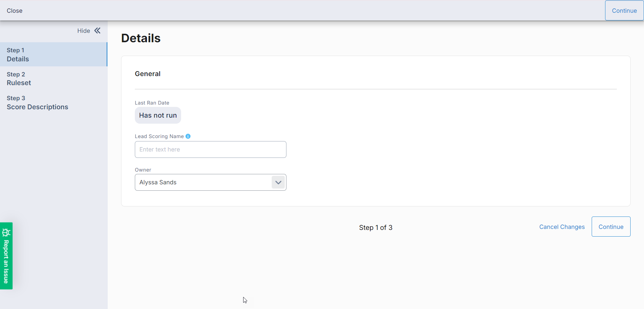Open the Owner field showing Alyssa Sands
644x309 pixels.
click(x=203, y=182)
